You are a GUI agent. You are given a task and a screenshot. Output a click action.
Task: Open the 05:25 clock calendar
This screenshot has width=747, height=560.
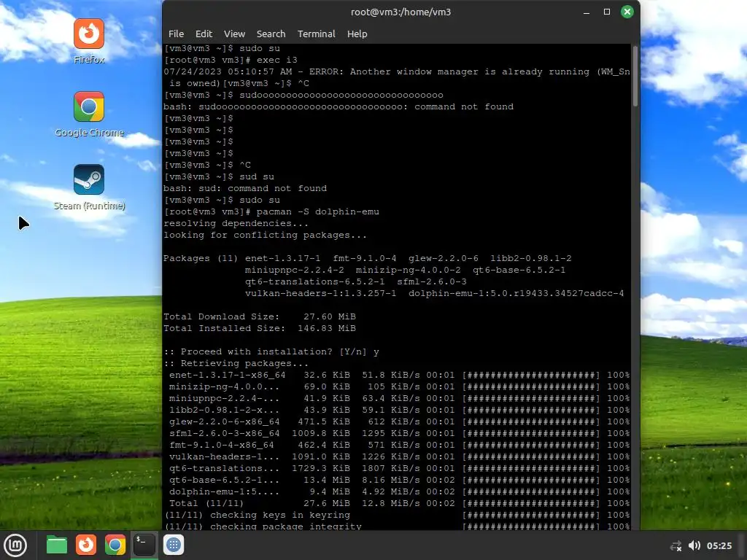(x=719, y=545)
